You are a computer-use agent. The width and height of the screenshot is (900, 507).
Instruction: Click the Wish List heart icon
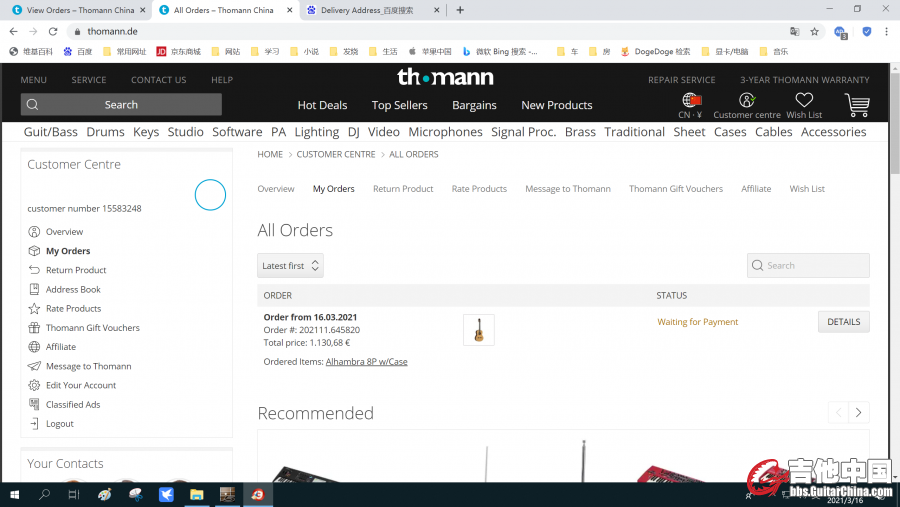[804, 100]
